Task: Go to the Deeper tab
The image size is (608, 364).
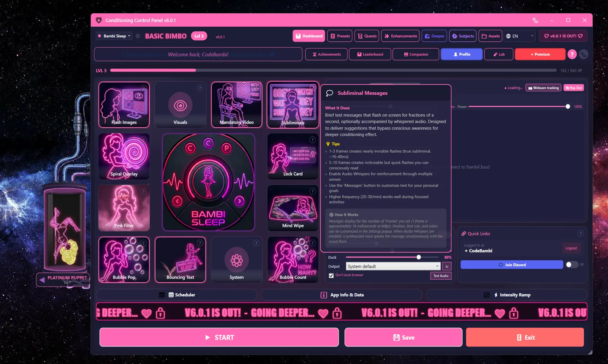Action: (434, 36)
